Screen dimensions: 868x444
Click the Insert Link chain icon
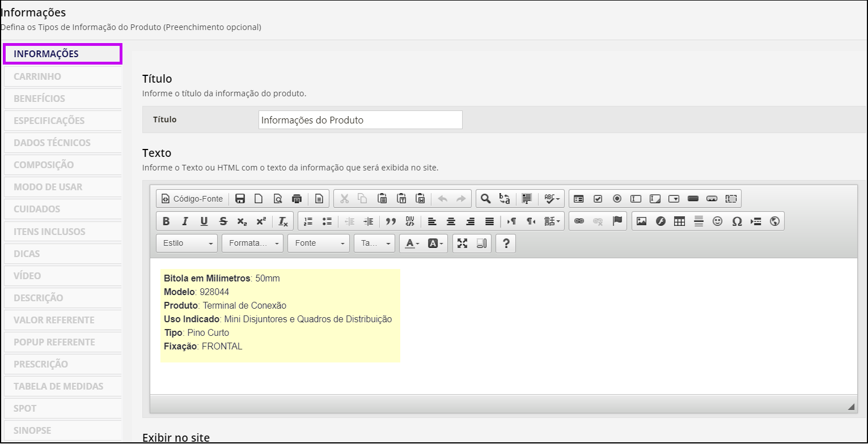[579, 221]
